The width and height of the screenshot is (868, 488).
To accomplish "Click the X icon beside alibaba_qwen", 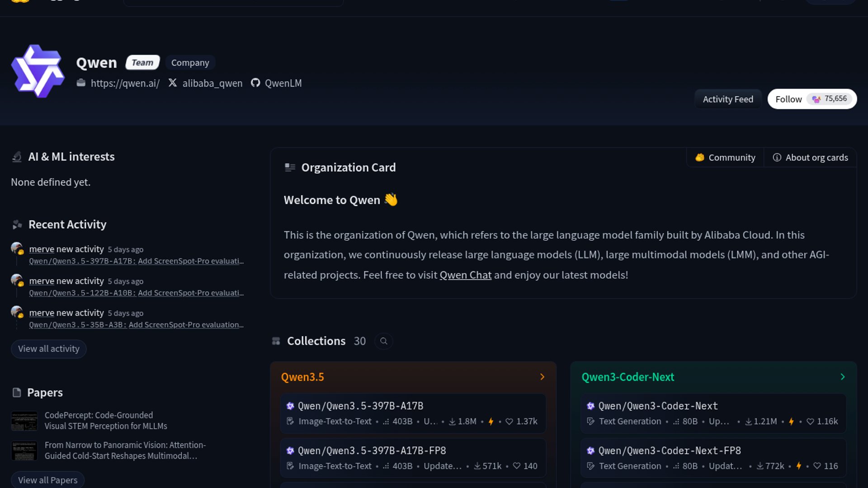I will [172, 83].
